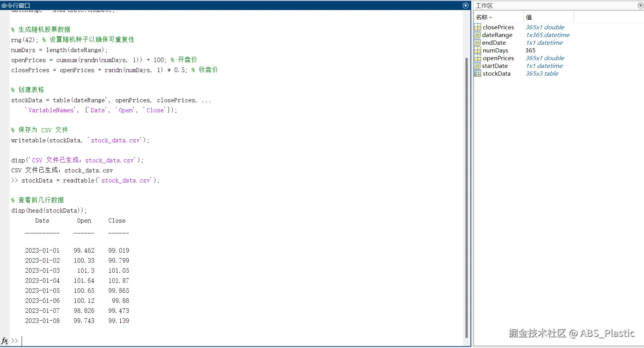Click the Open column header in output
This screenshot has width=644, height=348.
click(84, 221)
